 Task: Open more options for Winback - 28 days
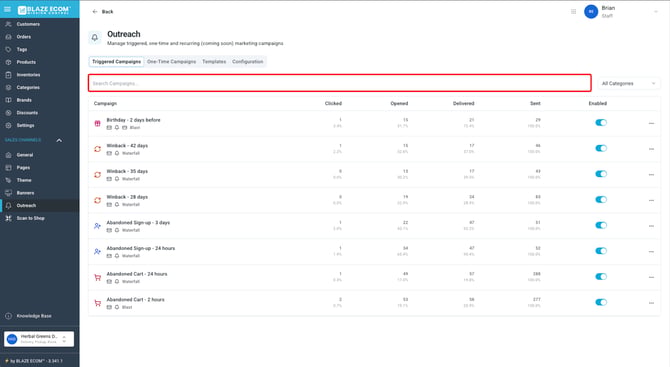[651, 200]
